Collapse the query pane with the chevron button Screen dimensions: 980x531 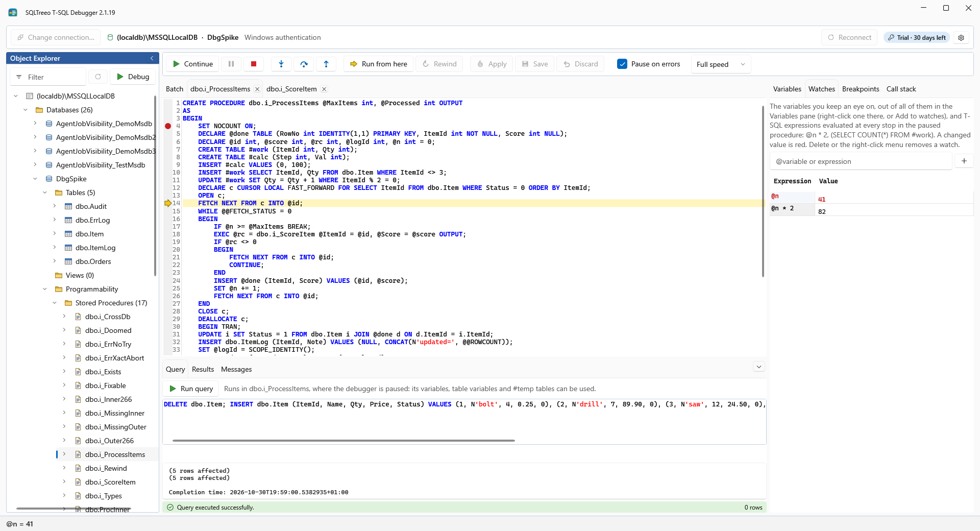pos(759,367)
